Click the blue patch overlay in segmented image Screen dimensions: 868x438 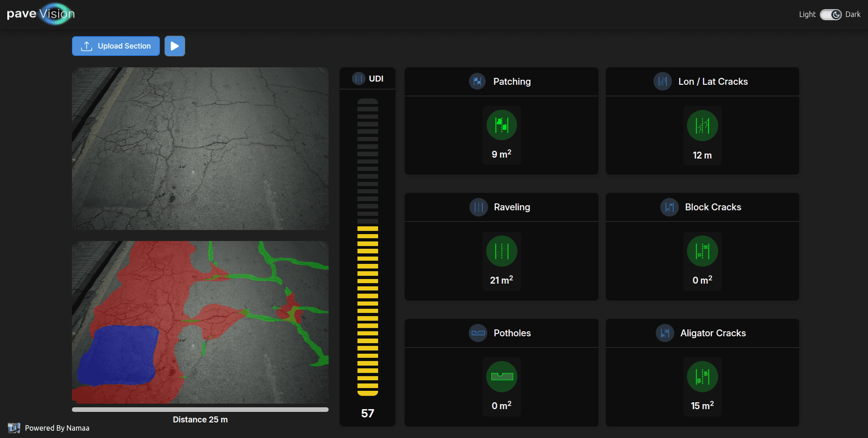(119, 355)
